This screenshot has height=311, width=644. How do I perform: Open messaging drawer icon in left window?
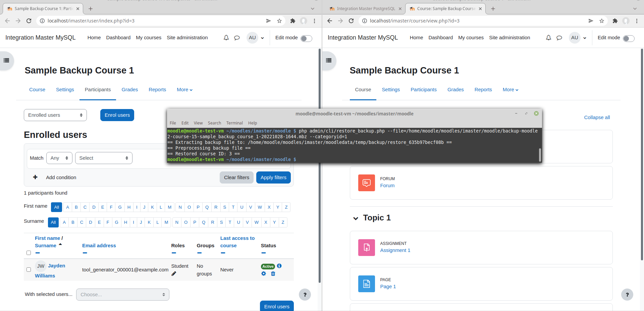click(x=237, y=38)
